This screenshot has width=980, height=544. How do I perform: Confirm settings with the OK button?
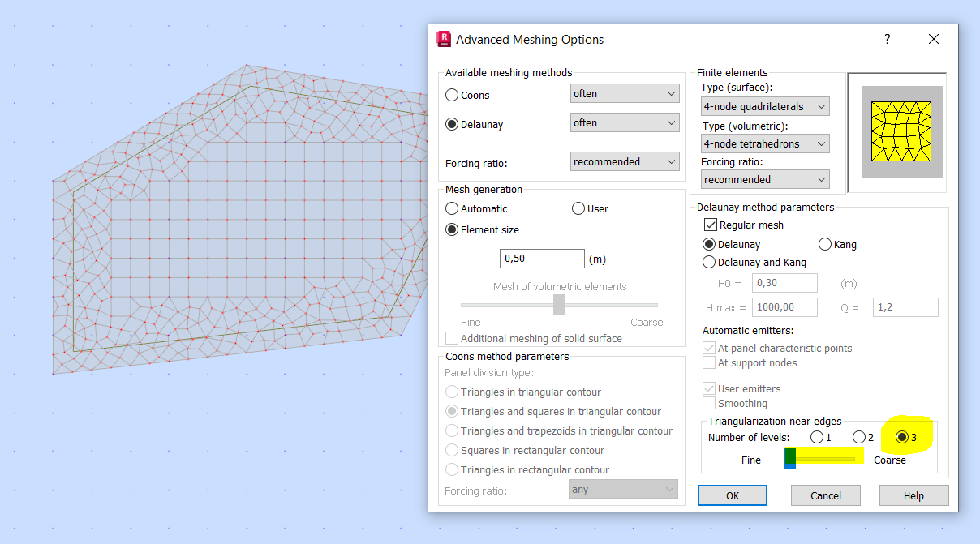pos(732,495)
